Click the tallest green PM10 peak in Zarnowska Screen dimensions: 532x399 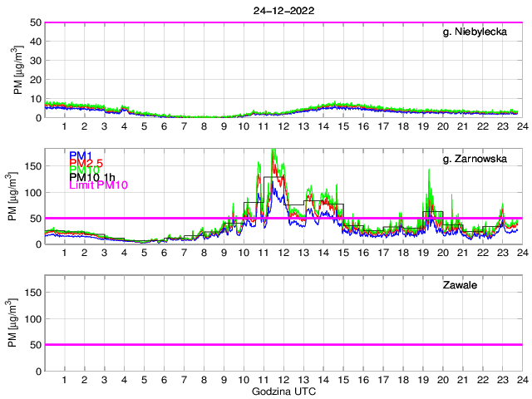[273, 150]
